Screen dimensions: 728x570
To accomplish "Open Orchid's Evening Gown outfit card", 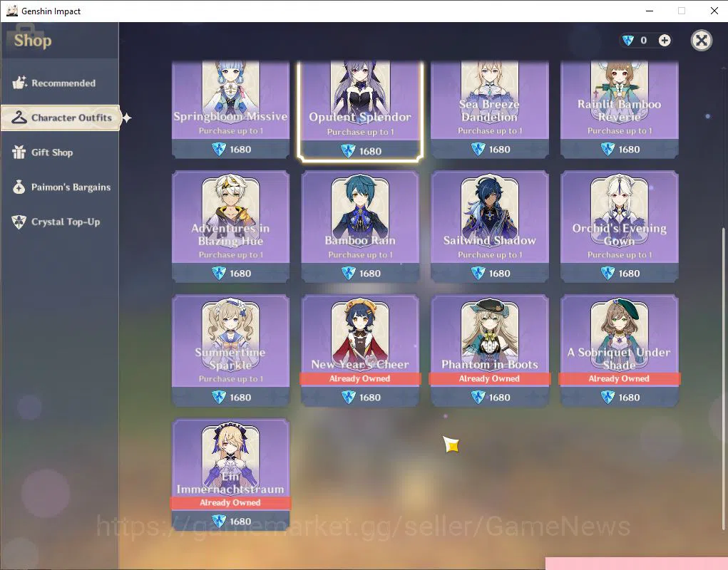I will [x=620, y=227].
